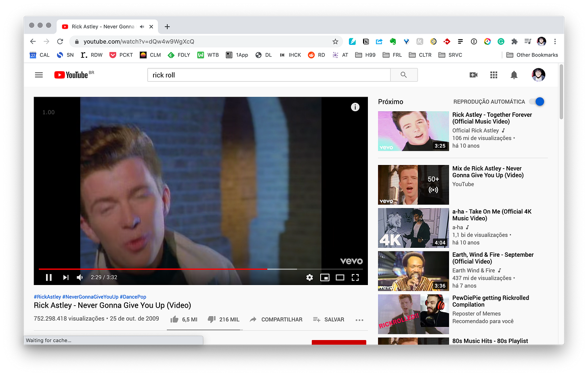Viewport: 588px width, 376px height.
Task: Open the player settings gear
Action: (x=310, y=277)
